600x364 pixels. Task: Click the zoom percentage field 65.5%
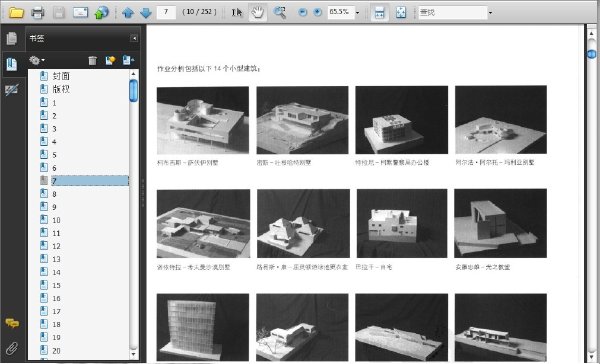coord(340,12)
